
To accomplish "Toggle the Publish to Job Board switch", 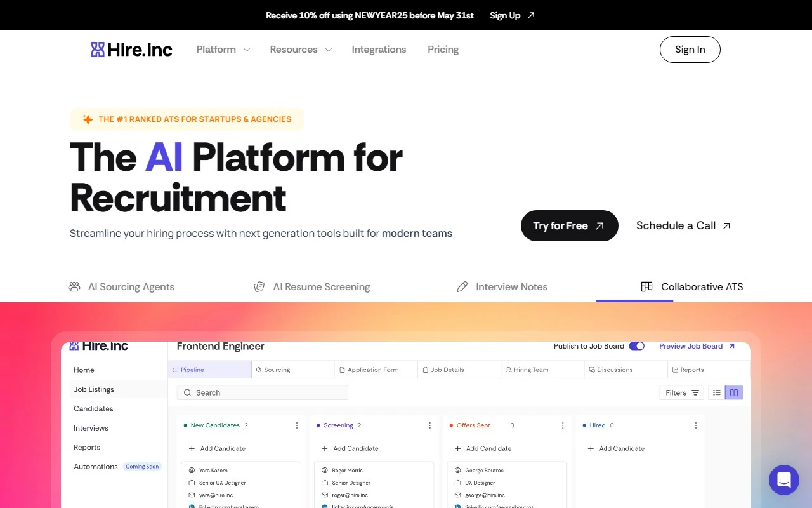I will click(x=636, y=346).
